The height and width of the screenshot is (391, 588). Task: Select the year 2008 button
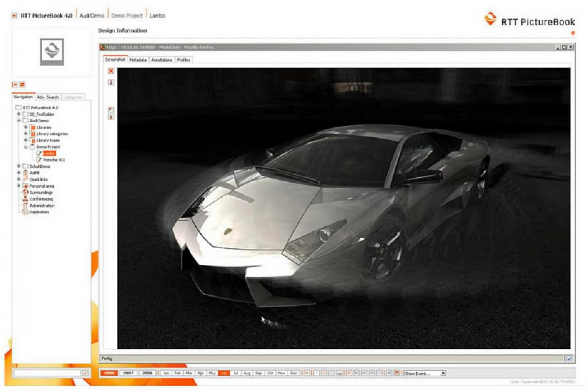(x=109, y=374)
